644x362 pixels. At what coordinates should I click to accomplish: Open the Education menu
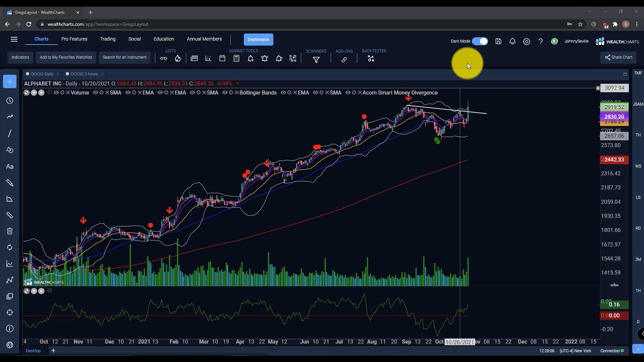click(x=164, y=39)
